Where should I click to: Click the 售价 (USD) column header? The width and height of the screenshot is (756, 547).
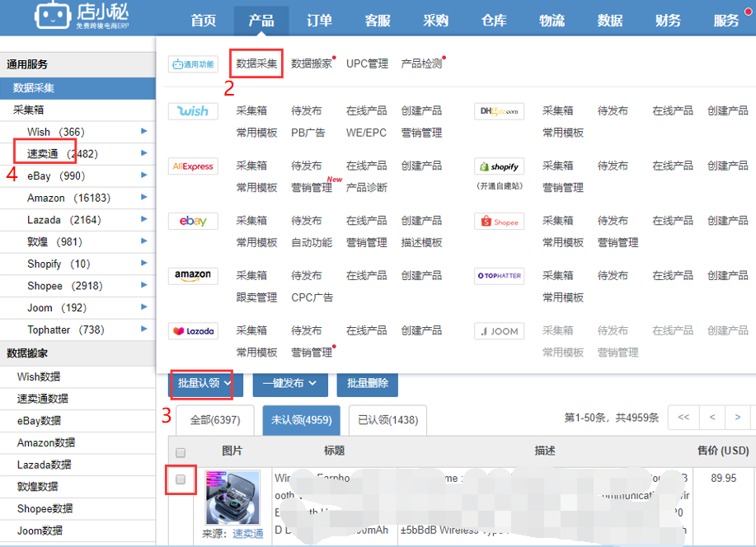723,451
